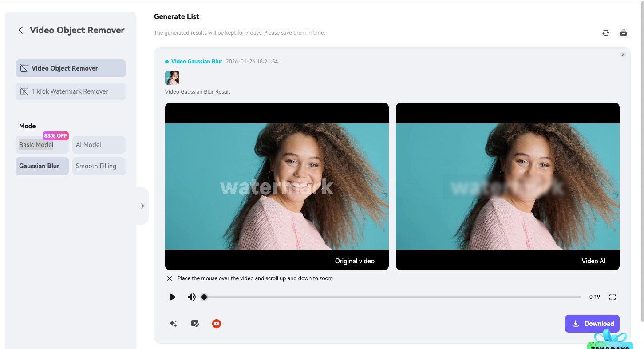The width and height of the screenshot is (644, 349).
Task: Switch to Smooth Filling mode
Action: 99,166
